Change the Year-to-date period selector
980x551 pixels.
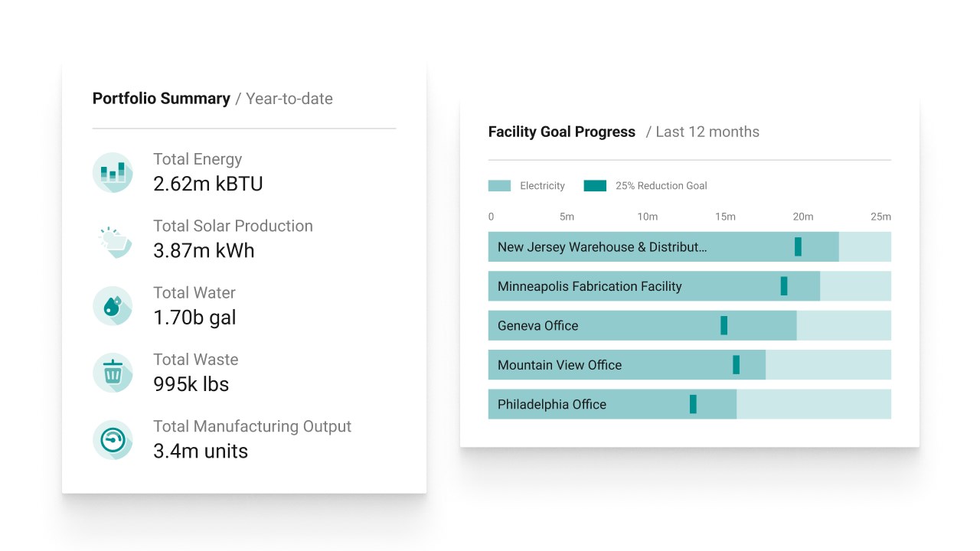pos(289,99)
